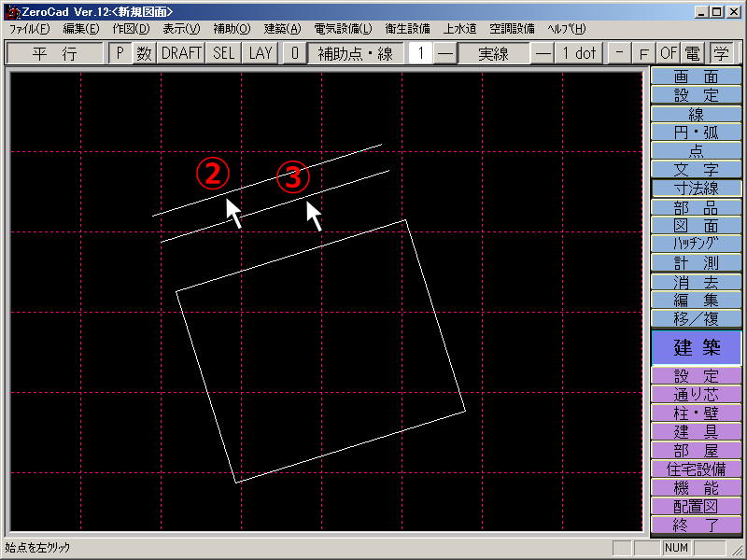Image resolution: width=747 pixels, height=560 pixels.
Task: Click the line preview after 実線
Action: pyautogui.click(x=543, y=53)
